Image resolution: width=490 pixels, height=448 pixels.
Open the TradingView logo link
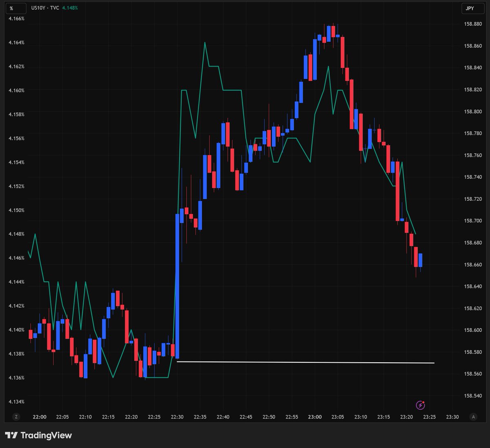pyautogui.click(x=38, y=435)
